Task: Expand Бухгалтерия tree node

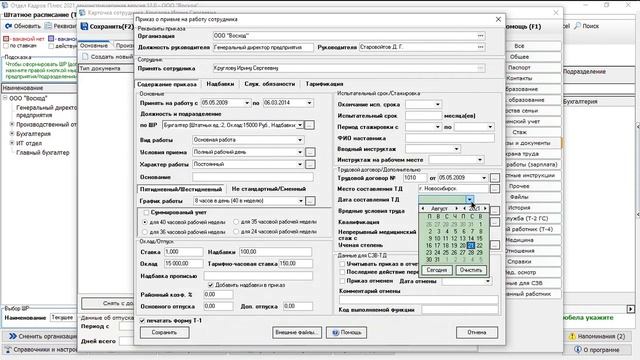Action: coord(12,134)
